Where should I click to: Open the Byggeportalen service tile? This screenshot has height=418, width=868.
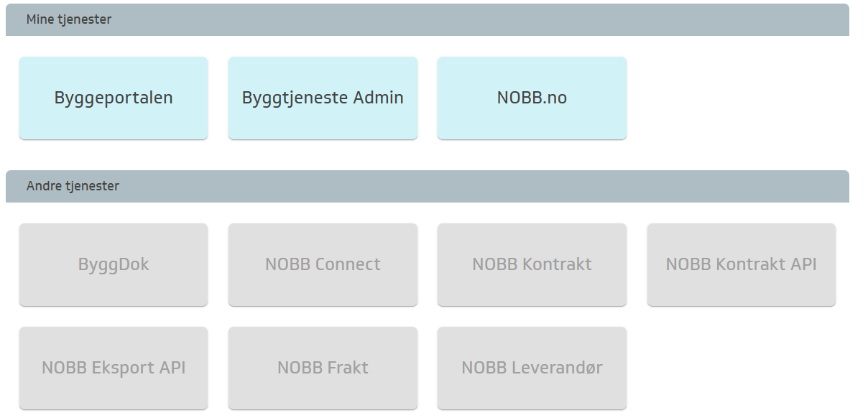pyautogui.click(x=114, y=98)
